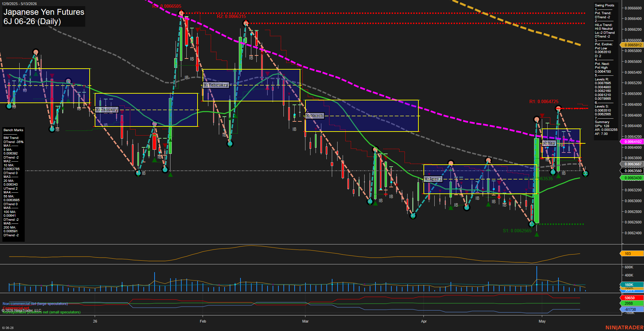The height and width of the screenshot is (331, 644).
Task: Click the UTrend 2 reading under 20 MA
Action: click(x=10, y=189)
